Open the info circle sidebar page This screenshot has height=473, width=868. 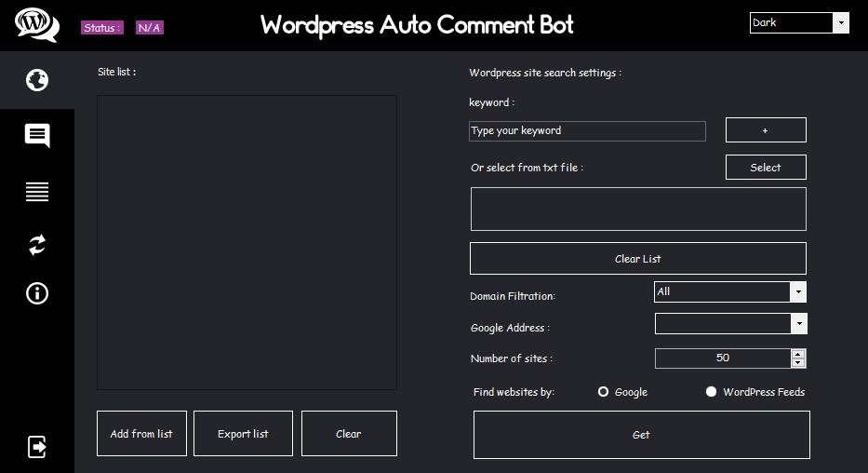coord(37,293)
